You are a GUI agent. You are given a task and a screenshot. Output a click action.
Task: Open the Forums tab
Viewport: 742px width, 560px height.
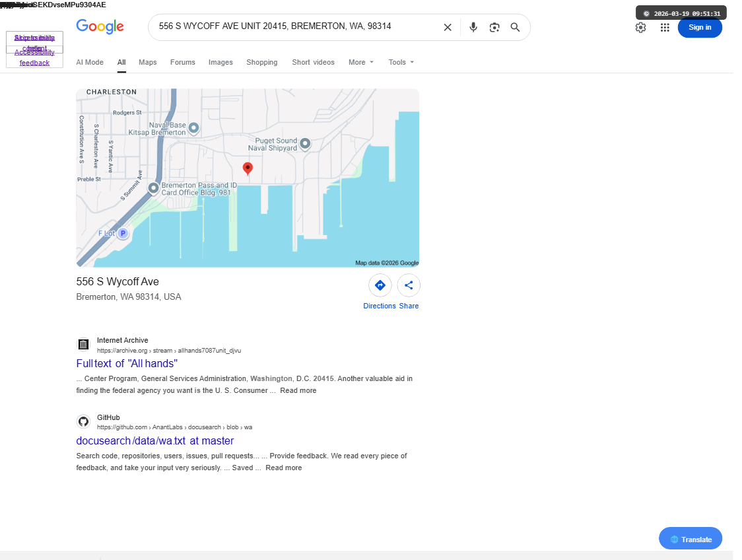[x=183, y=62]
